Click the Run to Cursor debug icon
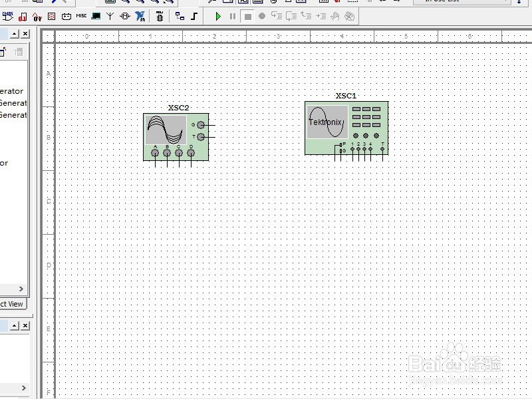Viewport: 532px width, 399px height. [321, 16]
